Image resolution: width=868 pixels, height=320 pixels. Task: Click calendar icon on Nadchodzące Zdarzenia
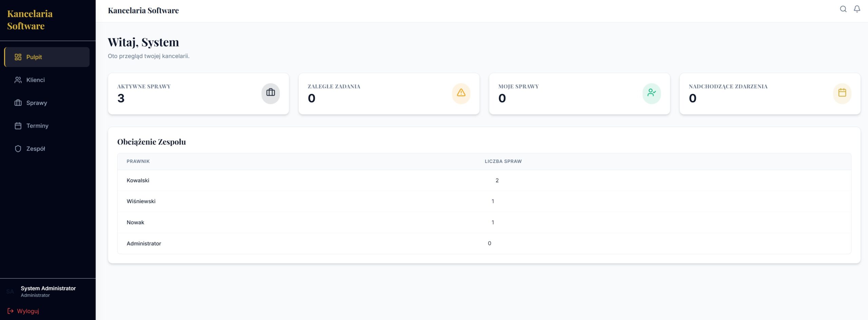(x=842, y=93)
